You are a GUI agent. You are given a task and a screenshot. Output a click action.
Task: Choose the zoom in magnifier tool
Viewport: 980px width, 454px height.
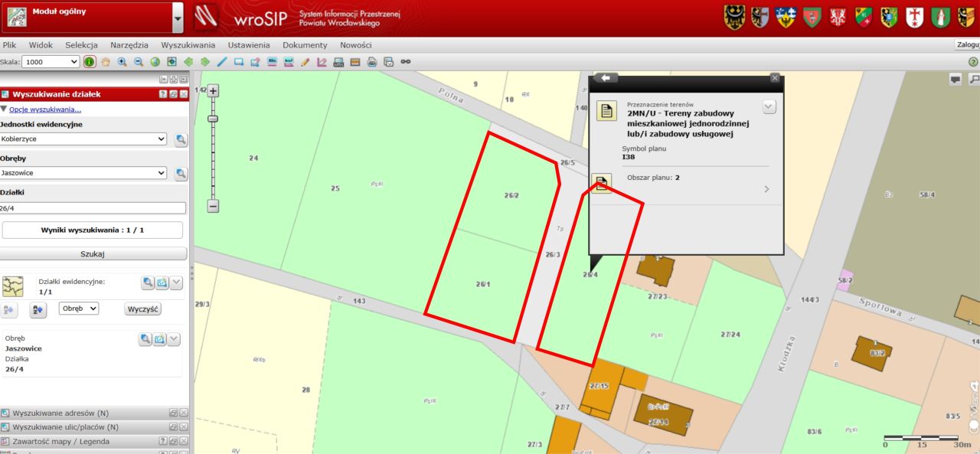click(122, 62)
